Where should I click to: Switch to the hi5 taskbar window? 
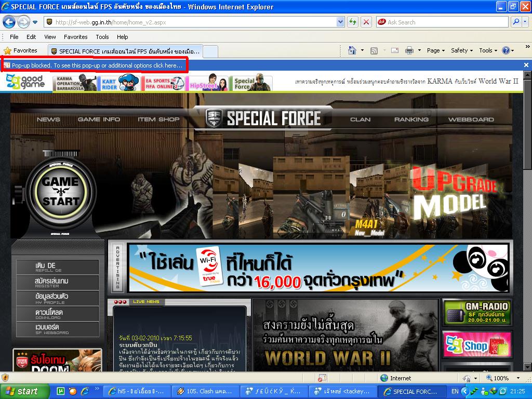click(137, 391)
